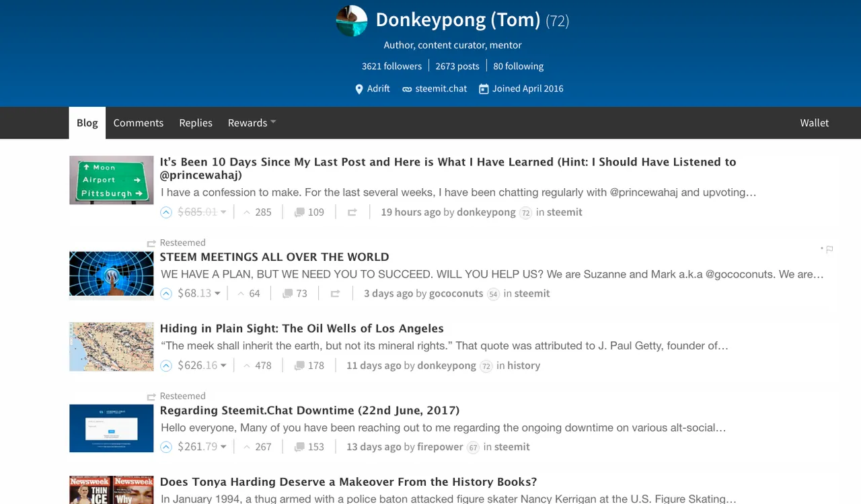Open the comments icon showing 109 replies
The width and height of the screenshot is (861, 504).
(x=299, y=212)
